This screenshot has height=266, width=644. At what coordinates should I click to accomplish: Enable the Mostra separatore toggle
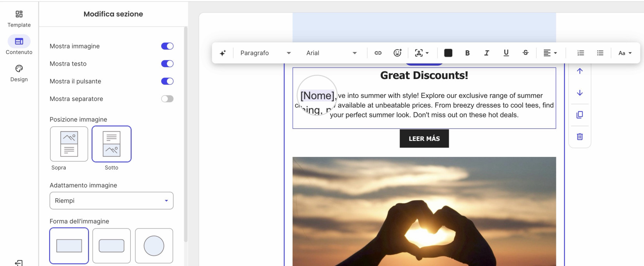tap(167, 99)
